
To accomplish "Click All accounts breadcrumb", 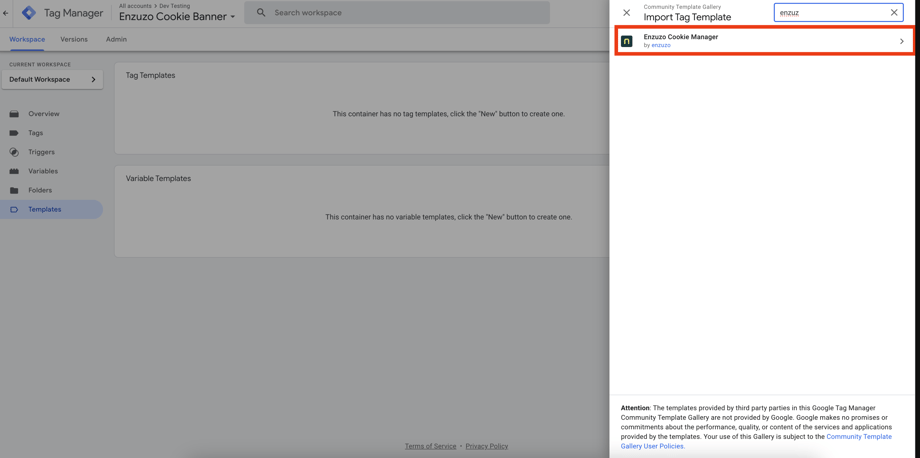I will coord(135,6).
